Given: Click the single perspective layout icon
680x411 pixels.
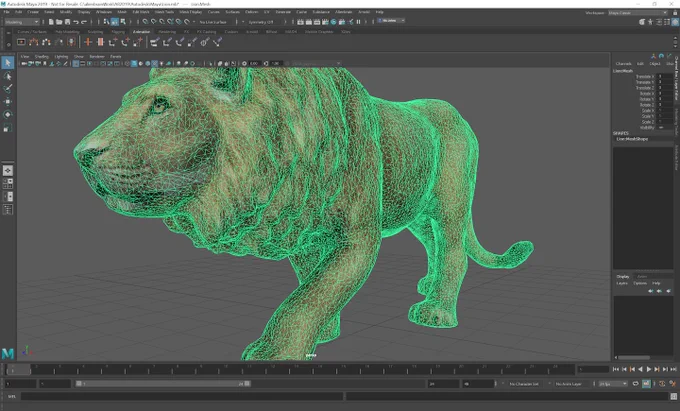Looking at the screenshot, I should (x=7, y=170).
